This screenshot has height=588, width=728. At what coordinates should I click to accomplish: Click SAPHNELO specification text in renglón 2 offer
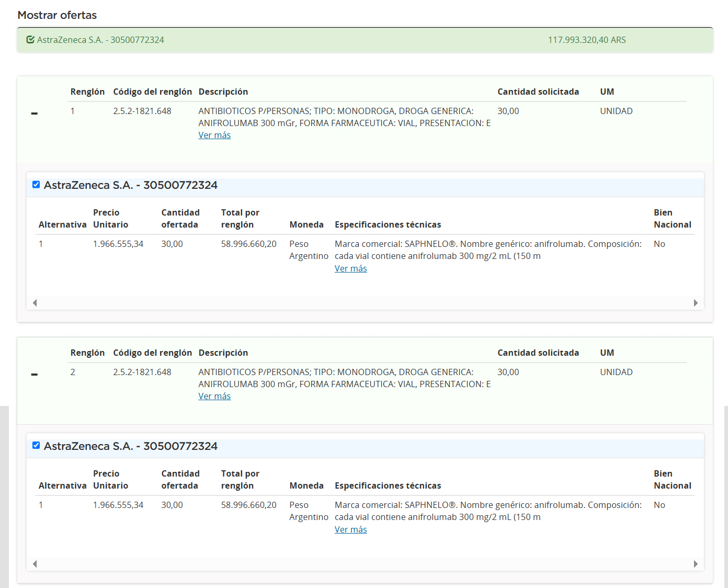488,511
